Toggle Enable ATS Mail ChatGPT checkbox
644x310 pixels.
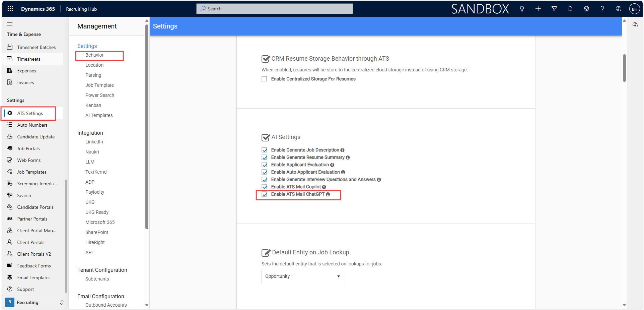265,194
